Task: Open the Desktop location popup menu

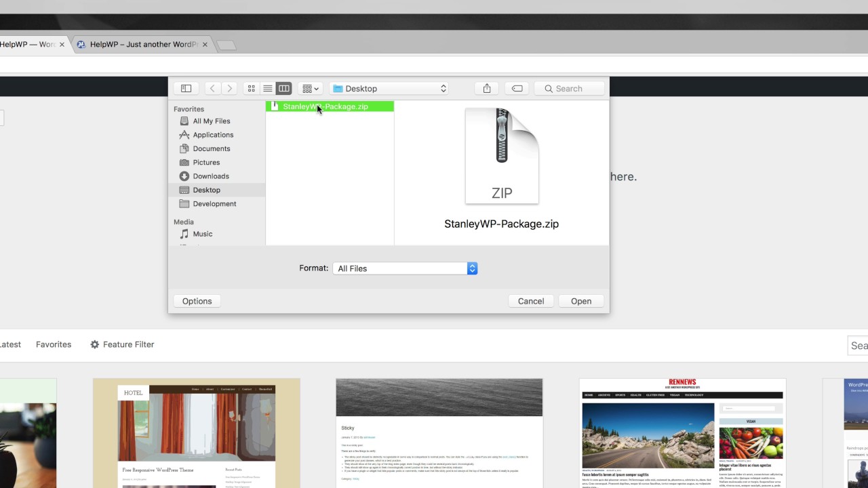Action: (x=390, y=88)
